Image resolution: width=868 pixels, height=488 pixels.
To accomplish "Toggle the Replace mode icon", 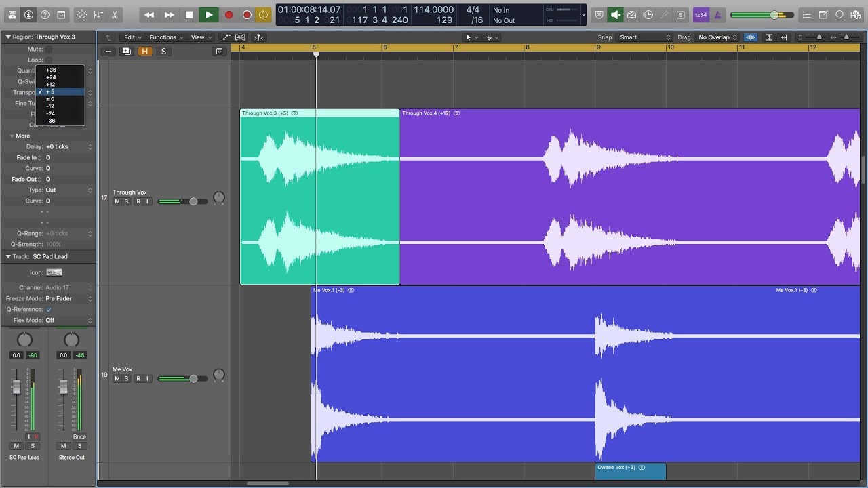I will pyautogui.click(x=599, y=14).
